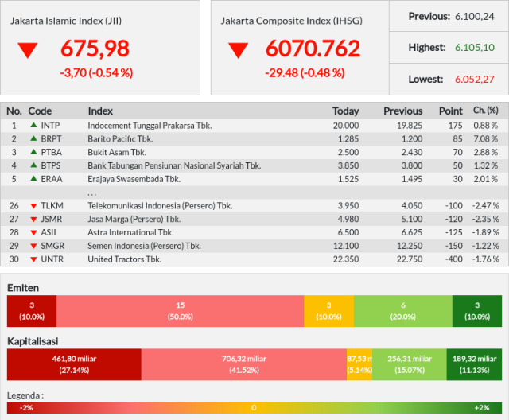Select the light green Emiten segment 6 (20.0%)
Viewport: 509px width, 420px height.
pyautogui.click(x=403, y=311)
